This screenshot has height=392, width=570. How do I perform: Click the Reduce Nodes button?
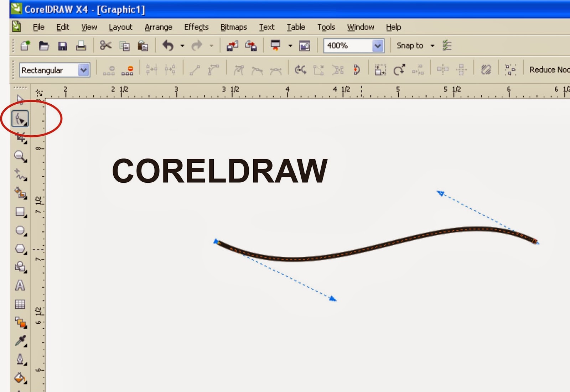click(549, 70)
